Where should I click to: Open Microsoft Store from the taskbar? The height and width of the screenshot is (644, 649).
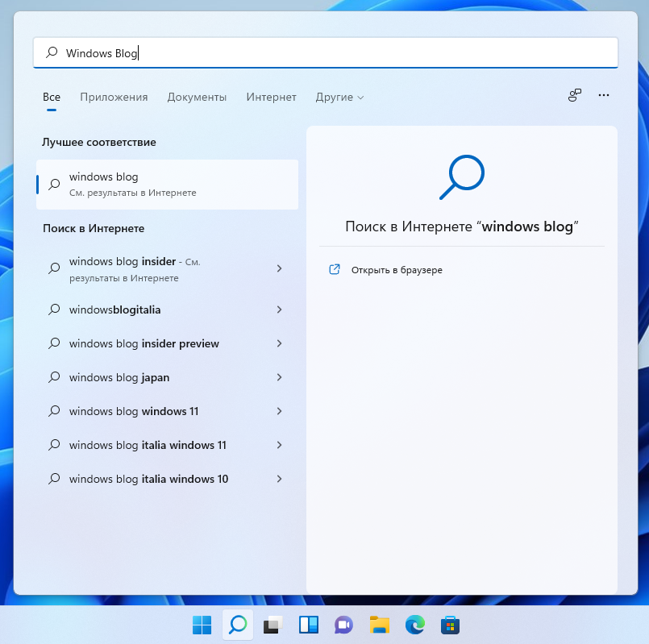451,625
